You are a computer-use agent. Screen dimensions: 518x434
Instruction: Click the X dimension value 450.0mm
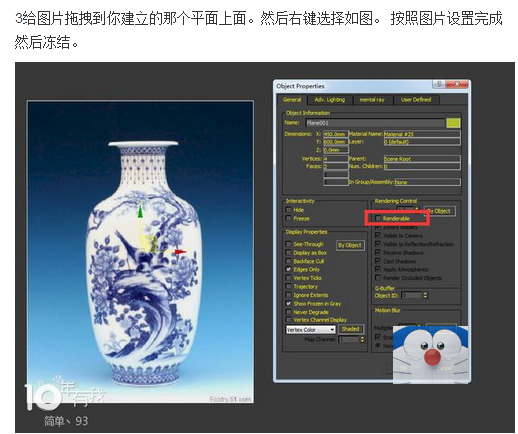pos(336,134)
